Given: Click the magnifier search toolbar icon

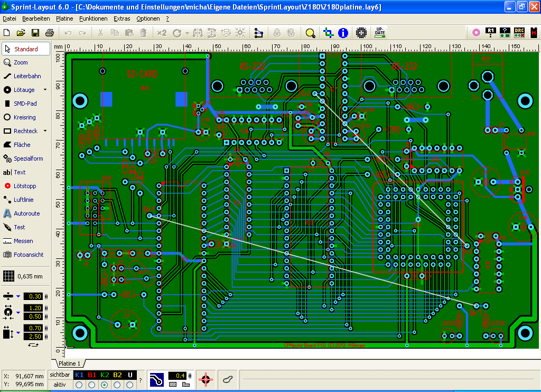Looking at the screenshot, I should coord(311,33).
